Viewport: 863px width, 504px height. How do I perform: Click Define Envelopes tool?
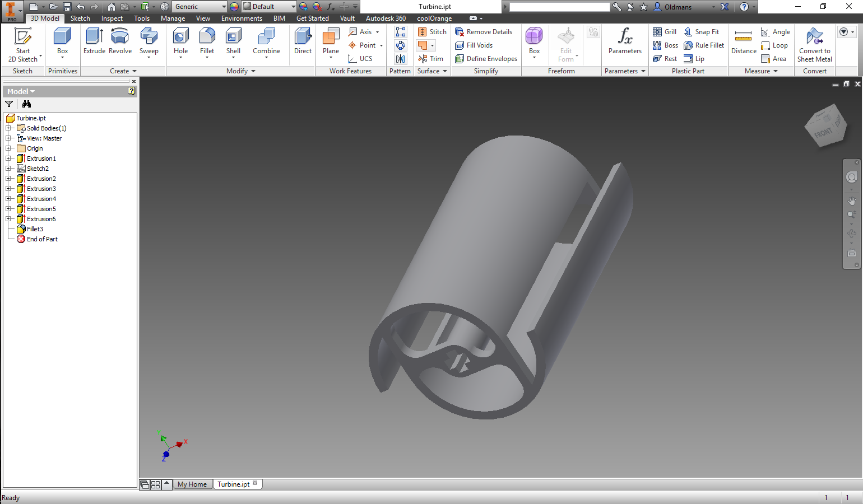pos(486,59)
